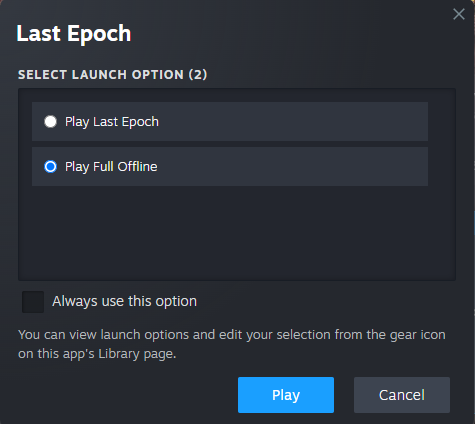Select the Play Full Offline radio button
475x424 pixels.
coord(51,166)
